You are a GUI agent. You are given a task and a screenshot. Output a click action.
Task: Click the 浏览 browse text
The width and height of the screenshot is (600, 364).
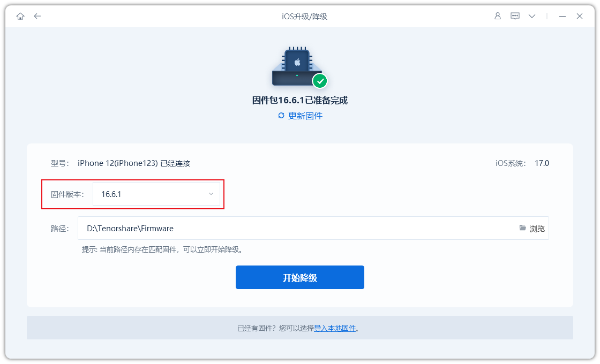pyautogui.click(x=537, y=227)
